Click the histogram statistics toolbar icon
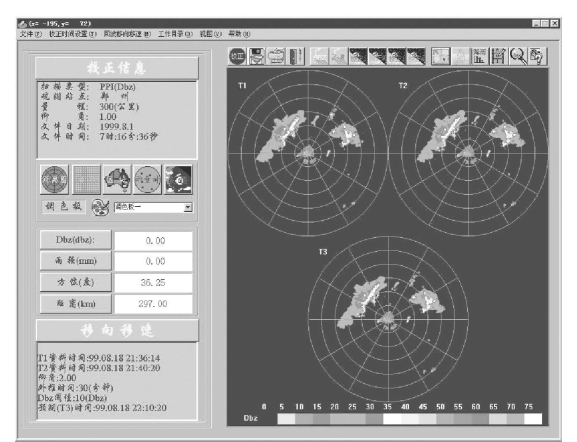 point(479,56)
